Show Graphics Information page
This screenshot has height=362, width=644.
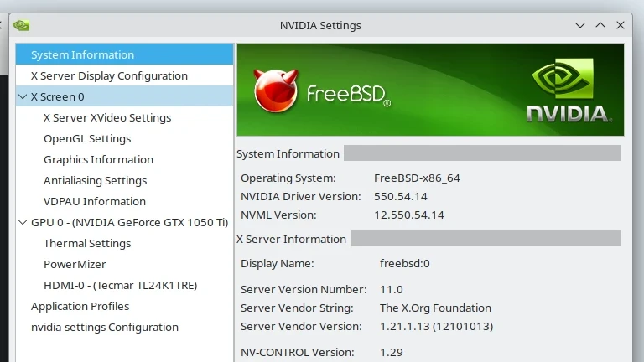(x=98, y=159)
